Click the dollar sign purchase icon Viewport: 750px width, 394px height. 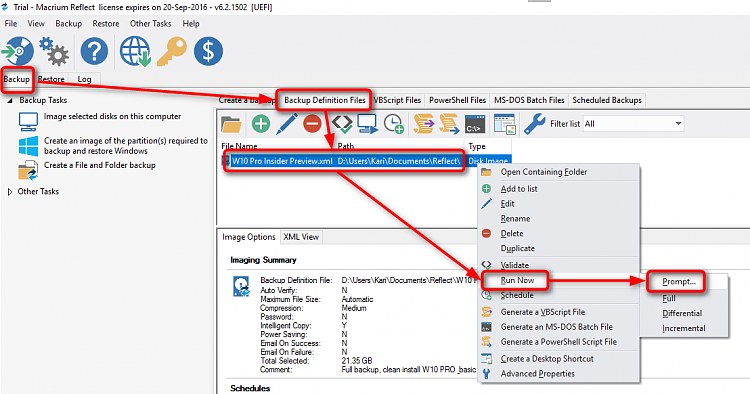coord(208,51)
